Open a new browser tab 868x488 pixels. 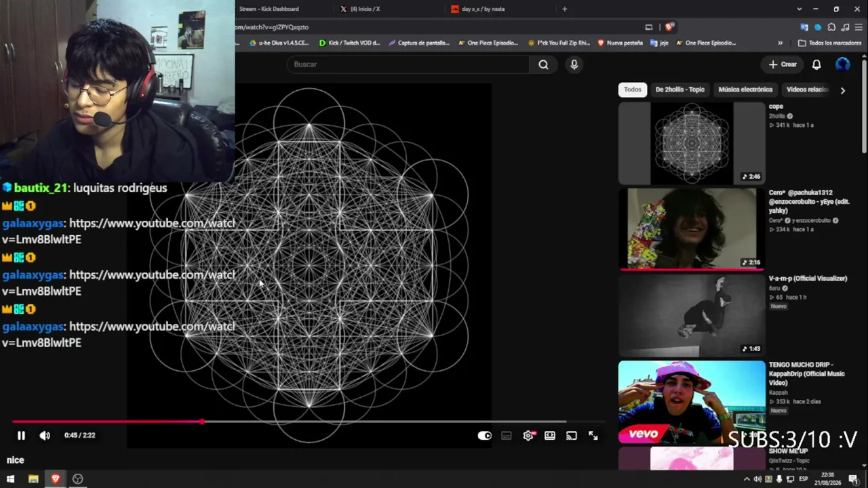[x=564, y=9]
